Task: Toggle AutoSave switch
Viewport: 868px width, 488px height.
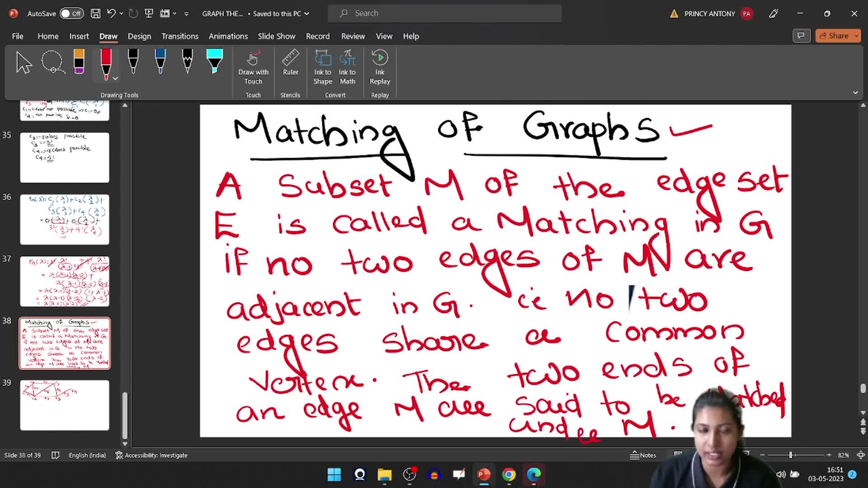Action: coord(72,14)
